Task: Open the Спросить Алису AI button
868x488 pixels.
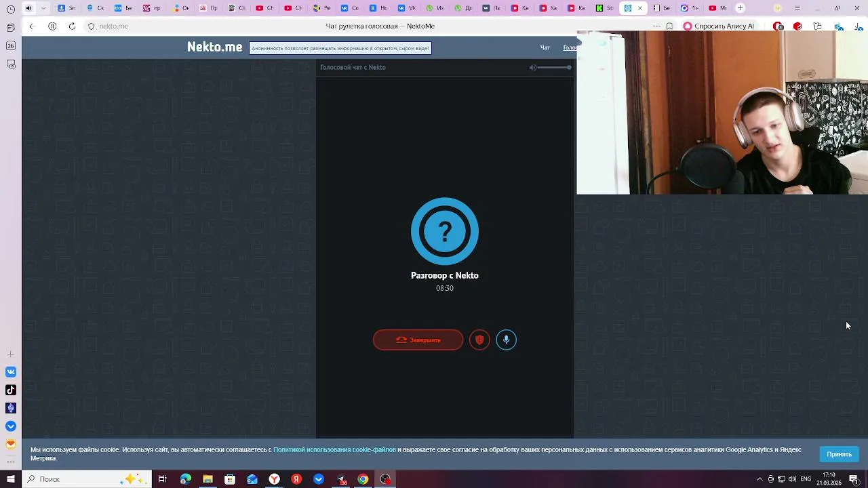Action: pyautogui.click(x=719, y=26)
